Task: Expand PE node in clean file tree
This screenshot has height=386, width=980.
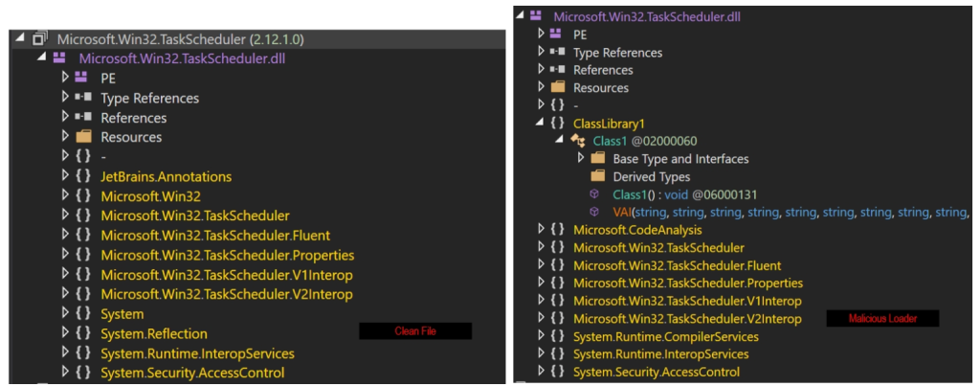Action: (x=65, y=79)
